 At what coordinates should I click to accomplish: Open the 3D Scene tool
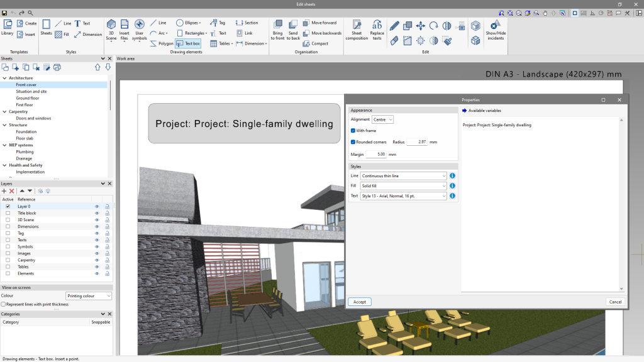pos(111,30)
